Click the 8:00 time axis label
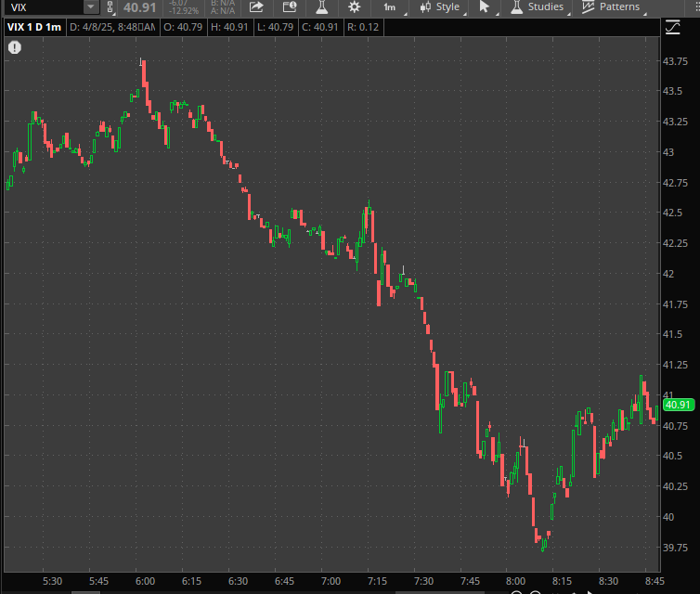This screenshot has width=700, height=594. (x=515, y=581)
